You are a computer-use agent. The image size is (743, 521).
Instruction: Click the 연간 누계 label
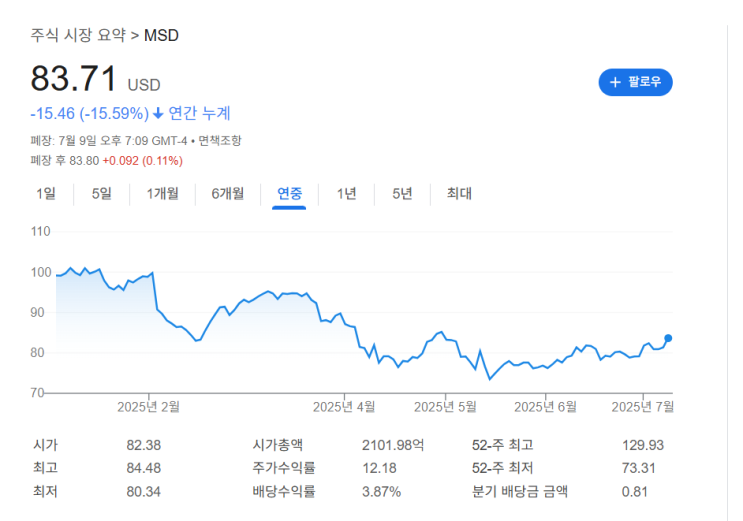pos(199,113)
